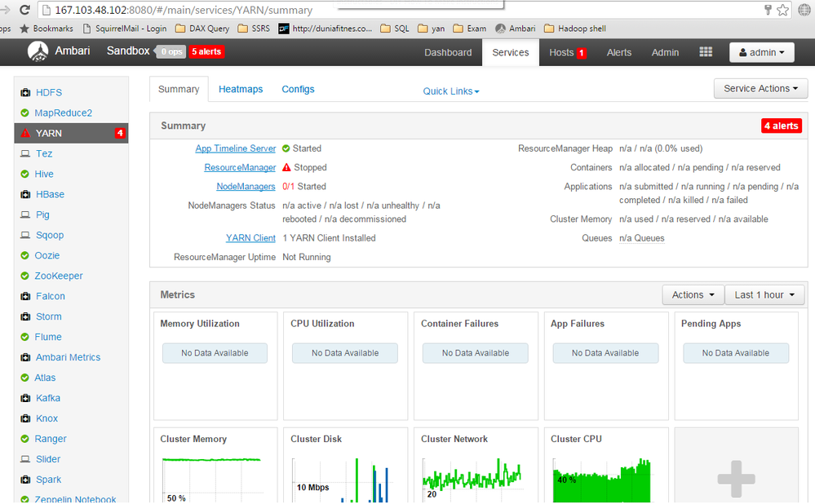The width and height of the screenshot is (815, 504).
Task: Open the metrics Actions dropdown
Action: [x=693, y=295]
